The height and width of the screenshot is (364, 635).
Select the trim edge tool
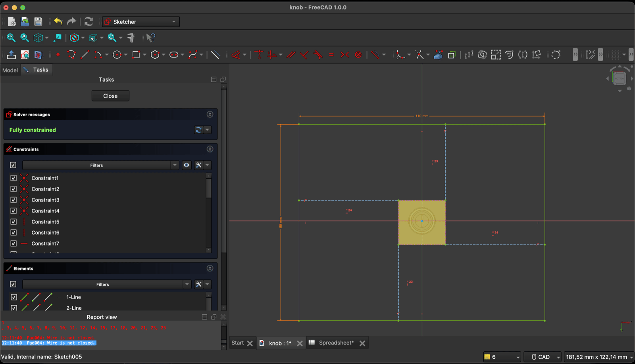coord(419,55)
